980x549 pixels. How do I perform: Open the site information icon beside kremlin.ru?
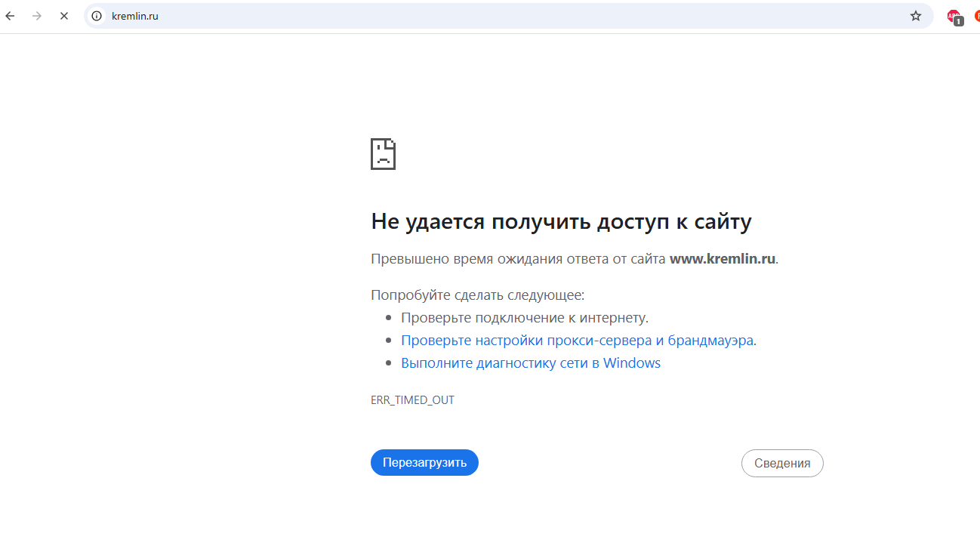pyautogui.click(x=97, y=16)
